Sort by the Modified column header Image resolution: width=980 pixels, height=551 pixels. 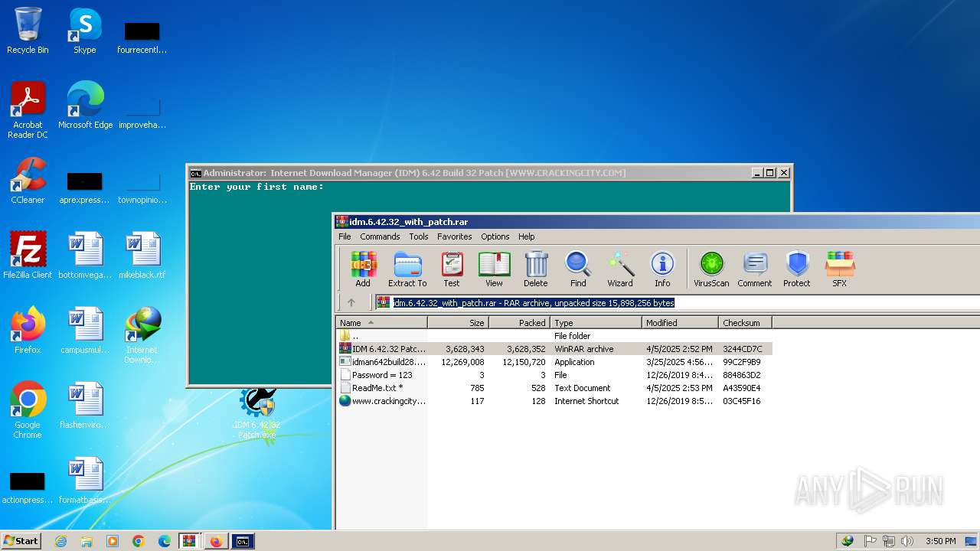680,323
